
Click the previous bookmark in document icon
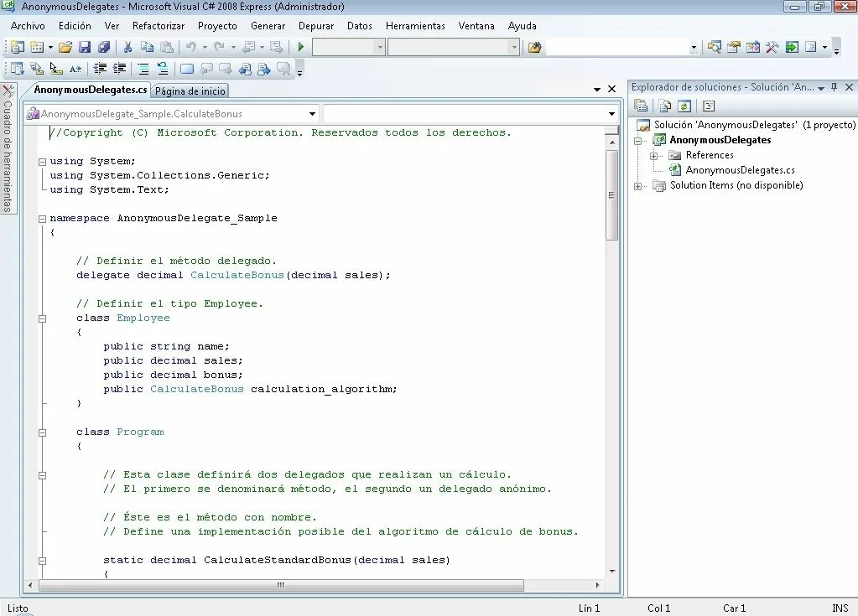click(x=245, y=69)
